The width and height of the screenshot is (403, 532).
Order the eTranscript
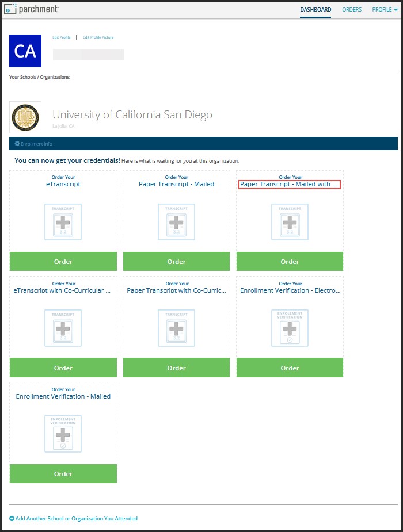click(63, 262)
